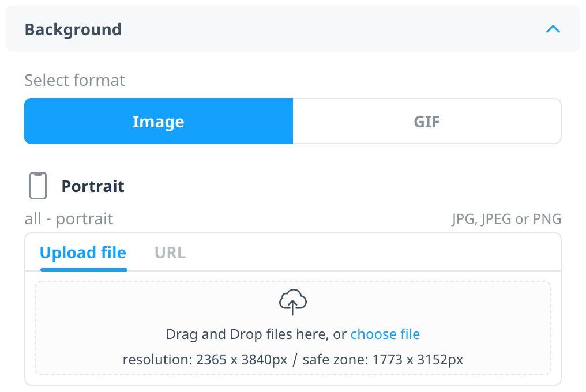
Task: Click the Portrait phone icon
Action: [x=38, y=186]
